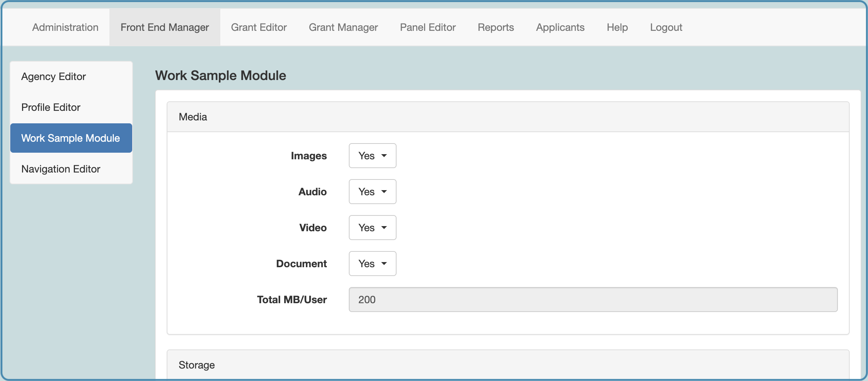Select Work Sample Module in the sidebar
Viewport: 868px width, 381px height.
click(x=71, y=138)
